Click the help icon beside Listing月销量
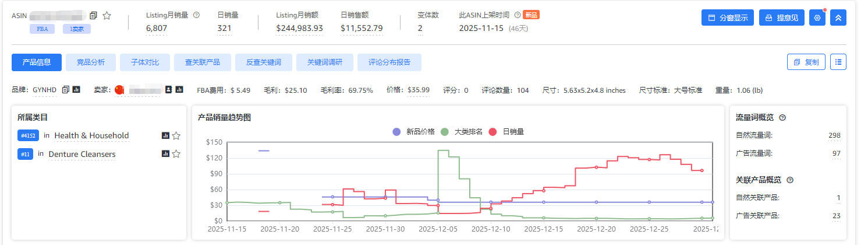 coord(196,15)
